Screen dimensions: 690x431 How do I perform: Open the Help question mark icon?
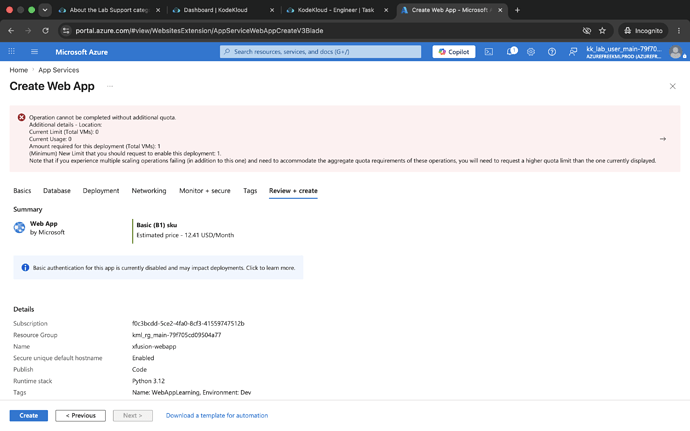point(551,52)
